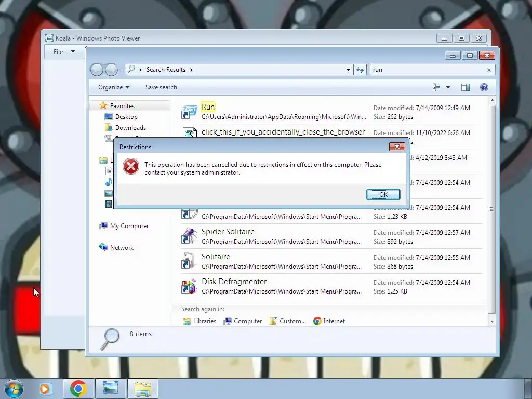Screen dimensions: 532x399
Task: Click the Forward navigation button
Action: [x=111, y=70]
